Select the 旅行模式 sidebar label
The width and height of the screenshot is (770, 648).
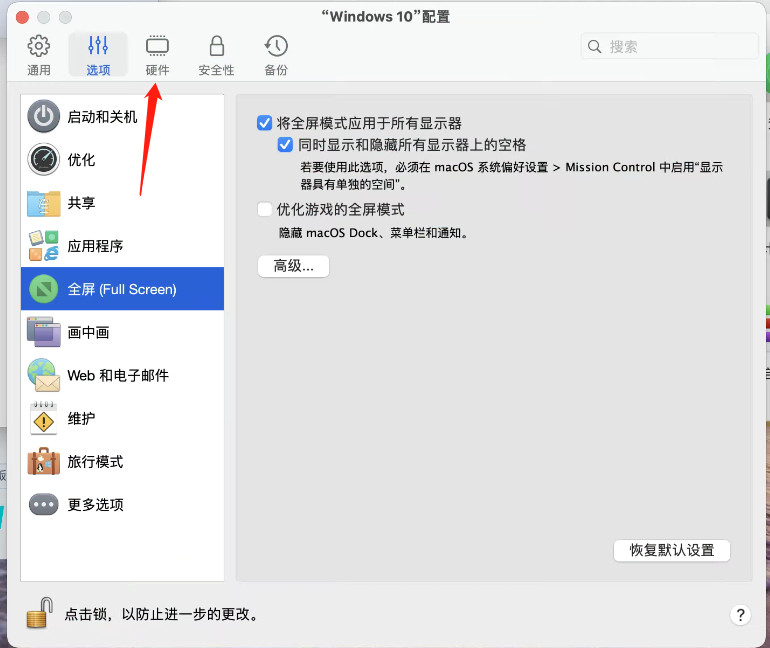pos(95,461)
